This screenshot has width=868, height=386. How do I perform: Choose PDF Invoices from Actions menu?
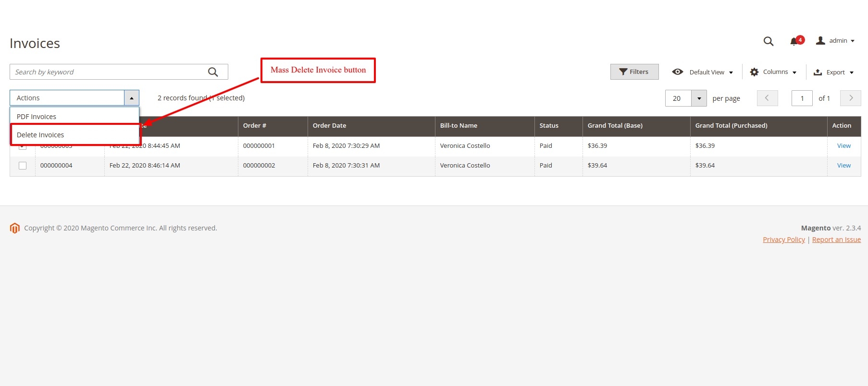pos(74,117)
